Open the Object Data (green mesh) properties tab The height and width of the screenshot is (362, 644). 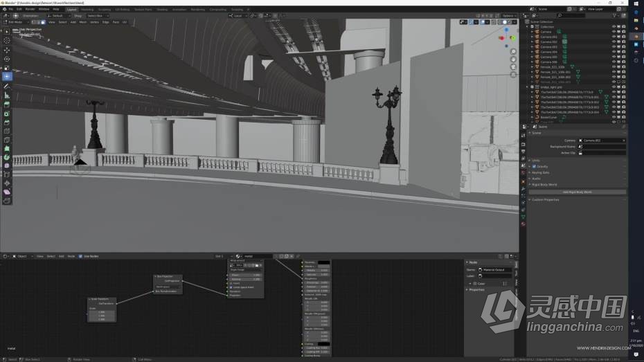[x=524, y=217]
